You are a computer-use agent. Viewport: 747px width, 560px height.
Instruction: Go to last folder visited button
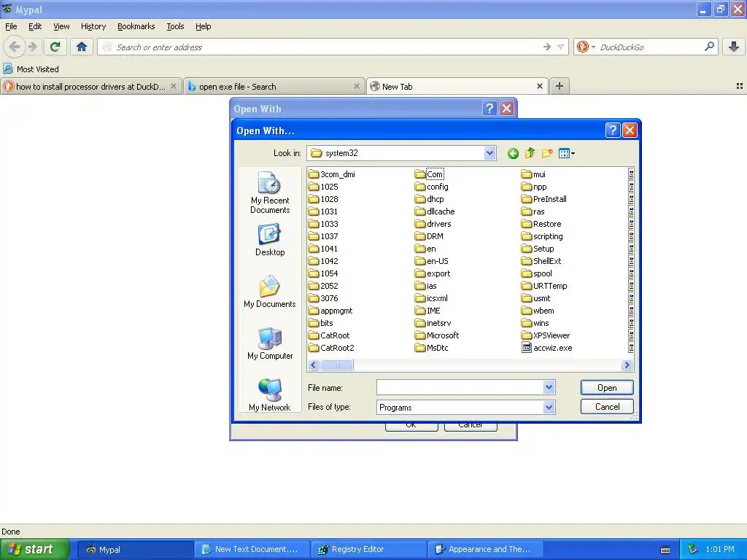pos(513,153)
